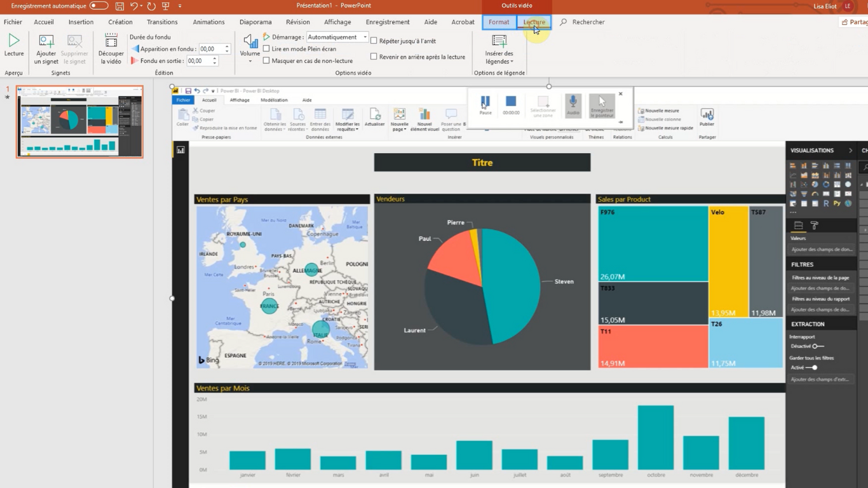Open the Démarrage Automatiquement dropdown

tap(365, 37)
